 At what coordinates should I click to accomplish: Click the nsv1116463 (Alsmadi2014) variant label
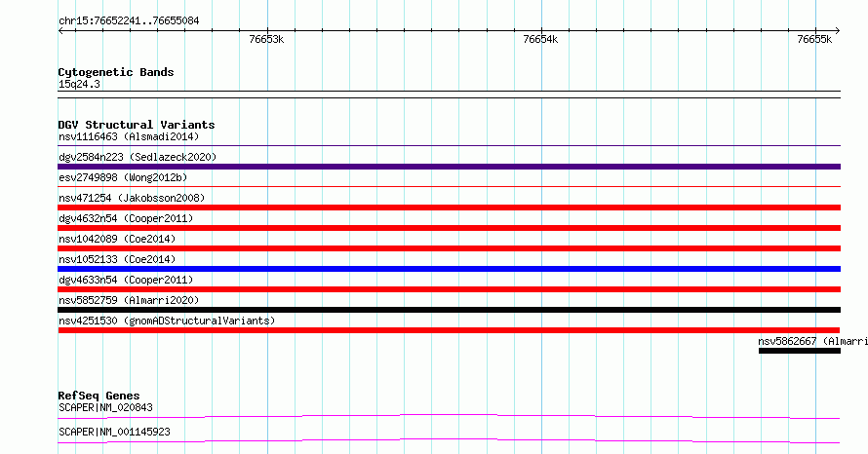pos(129,136)
